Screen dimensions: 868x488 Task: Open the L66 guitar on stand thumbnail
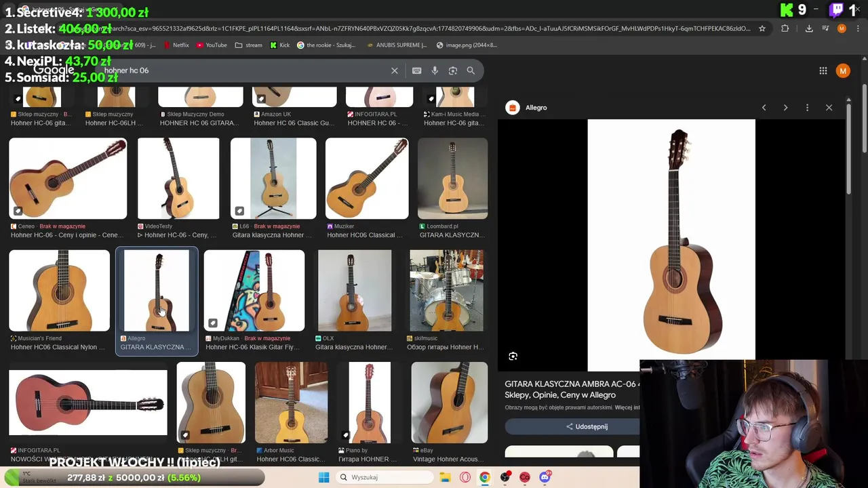pos(273,179)
